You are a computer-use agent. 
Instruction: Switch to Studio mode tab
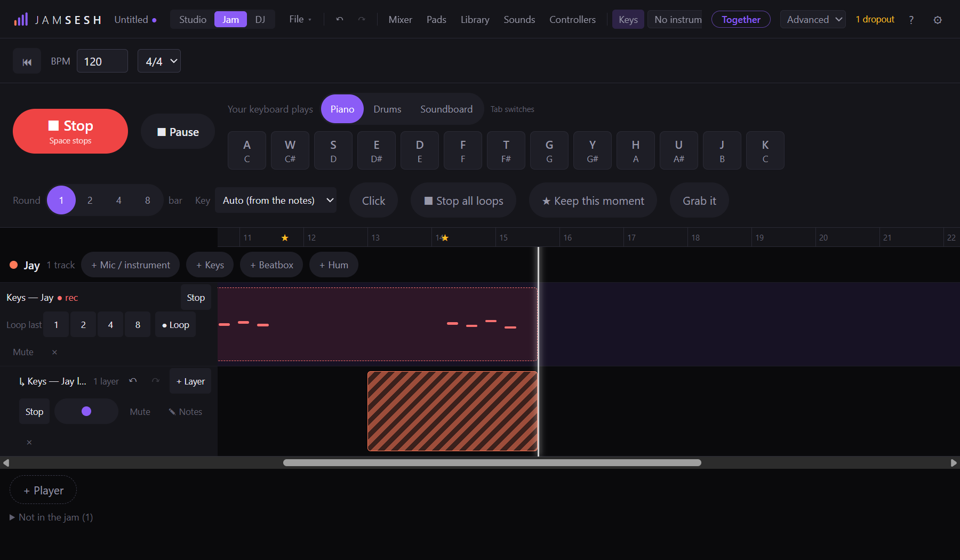point(193,20)
